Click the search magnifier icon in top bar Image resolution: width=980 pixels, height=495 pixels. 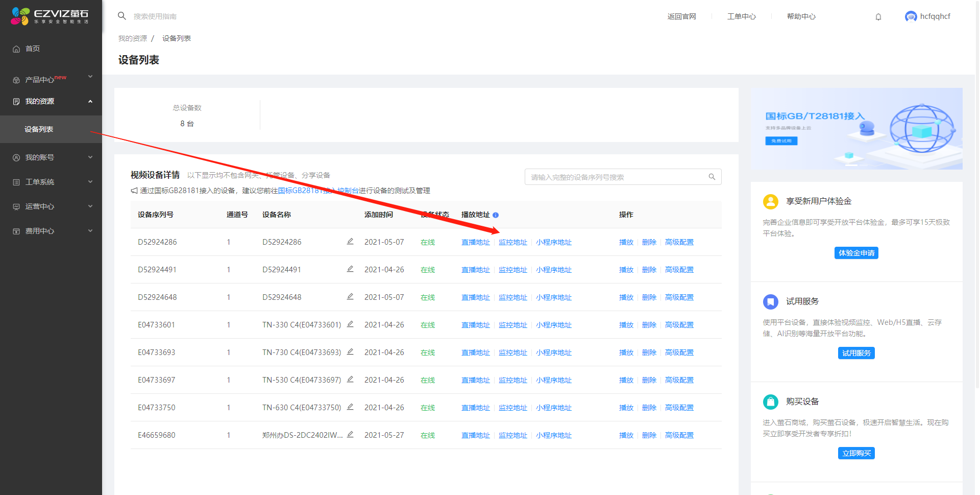click(122, 16)
